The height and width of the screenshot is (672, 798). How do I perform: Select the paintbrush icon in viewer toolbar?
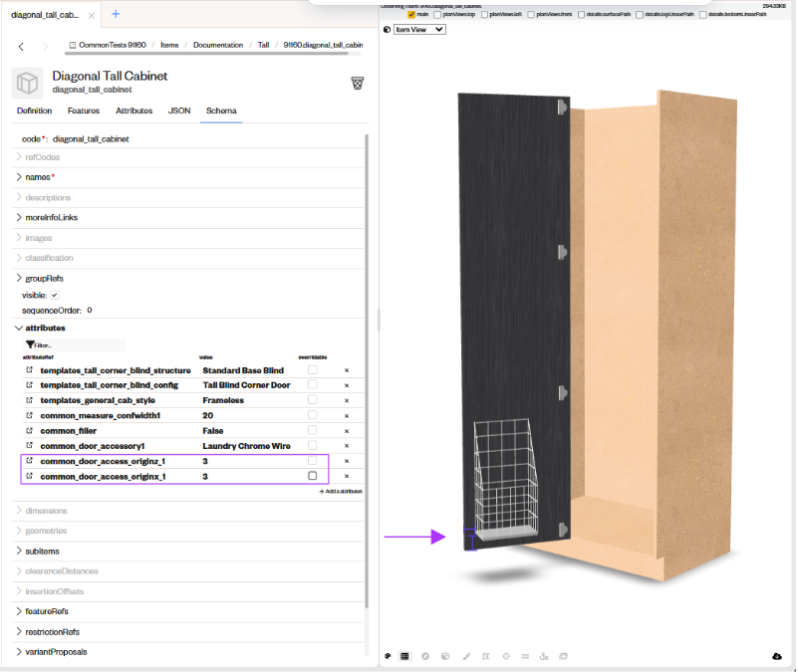[466, 656]
